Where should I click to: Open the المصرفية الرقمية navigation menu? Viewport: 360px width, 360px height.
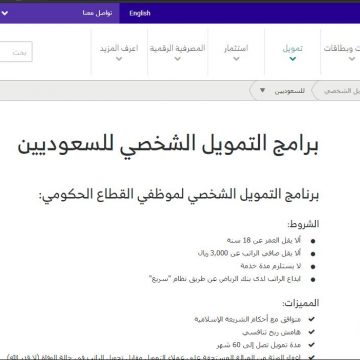pyautogui.click(x=177, y=48)
